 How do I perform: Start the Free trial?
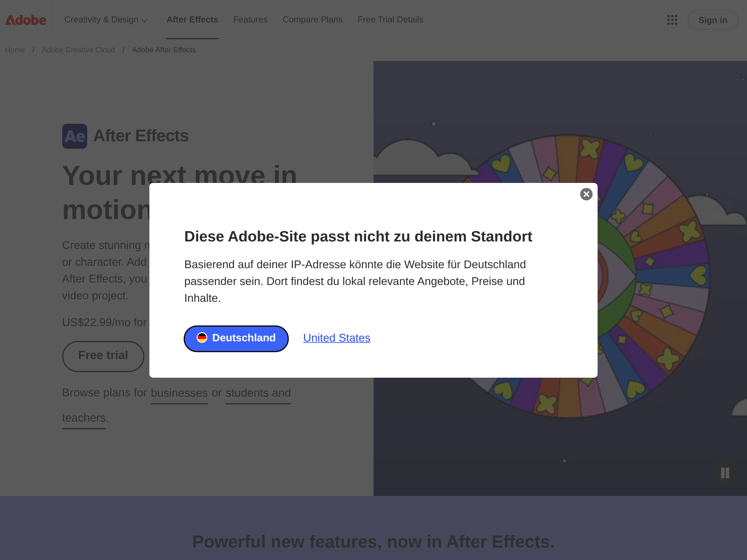click(x=103, y=356)
